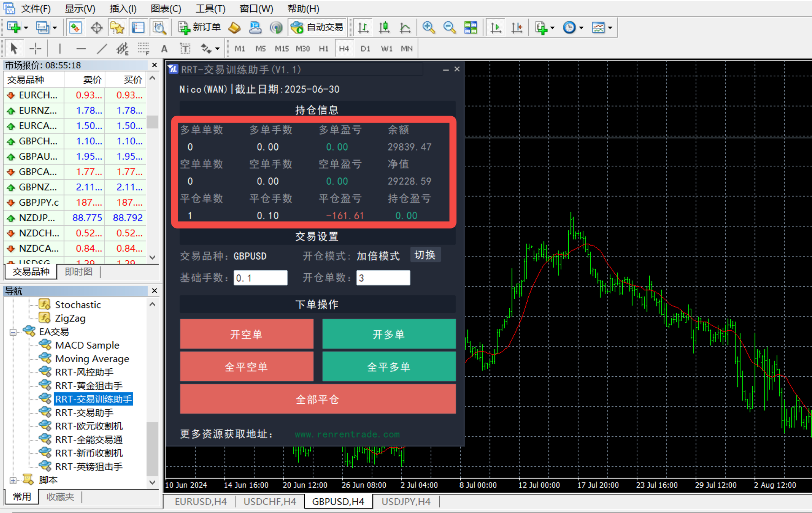The image size is (812, 513).
Task: Click the 基础手数 input field
Action: point(260,278)
